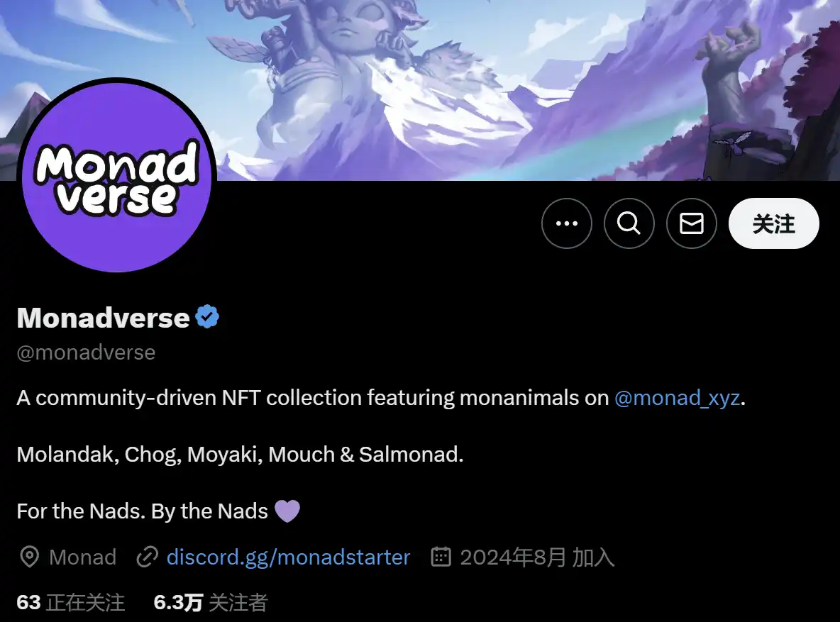Viewport: 840px width, 622px height.
Task: Open the @monad_xyz mention link
Action: click(x=677, y=398)
